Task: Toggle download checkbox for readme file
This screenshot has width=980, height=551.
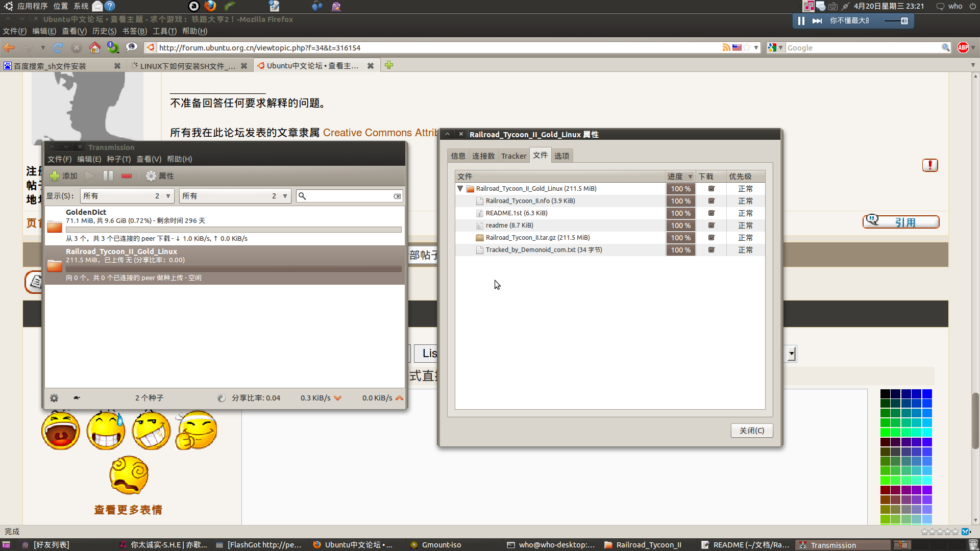Action: [x=712, y=226]
